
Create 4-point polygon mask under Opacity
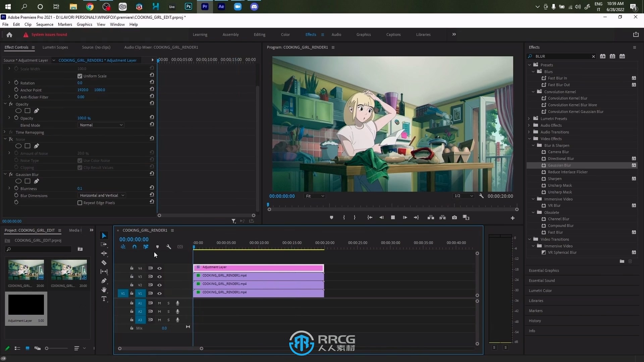click(x=28, y=111)
